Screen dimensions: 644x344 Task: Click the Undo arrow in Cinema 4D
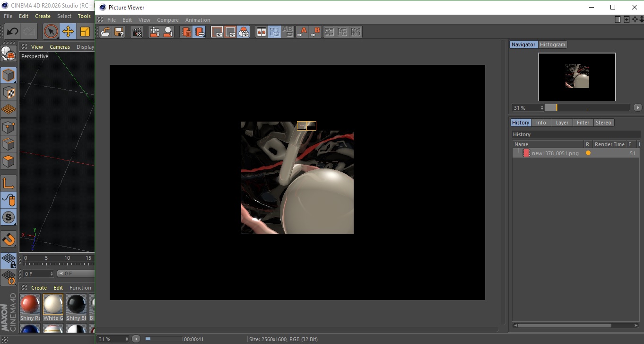[12, 32]
